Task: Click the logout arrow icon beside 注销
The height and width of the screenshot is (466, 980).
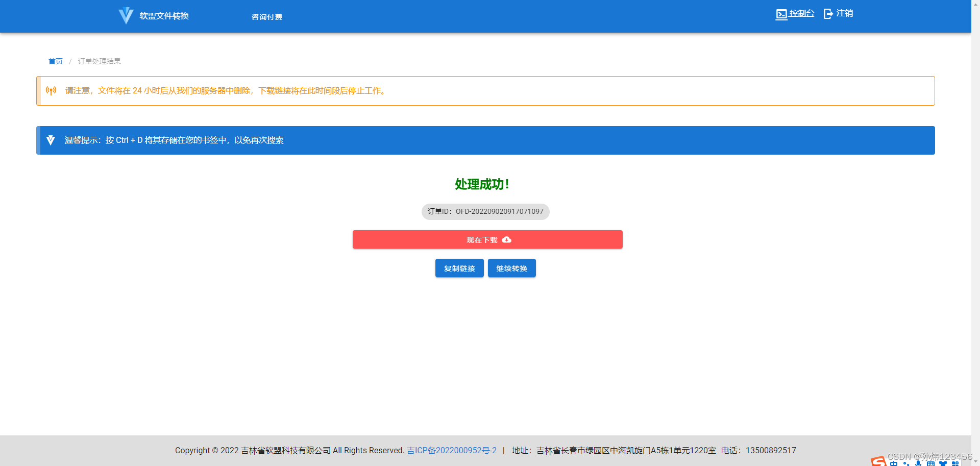Action: (828, 14)
